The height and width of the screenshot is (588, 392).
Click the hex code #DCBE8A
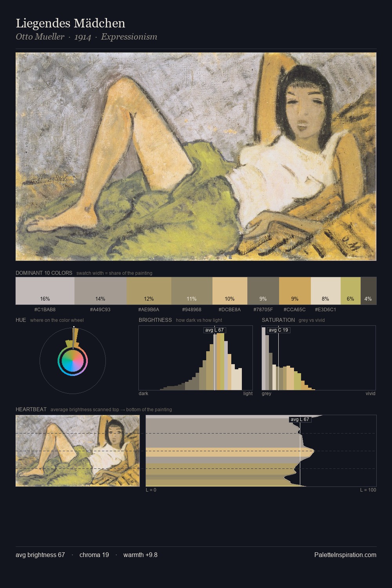(230, 310)
